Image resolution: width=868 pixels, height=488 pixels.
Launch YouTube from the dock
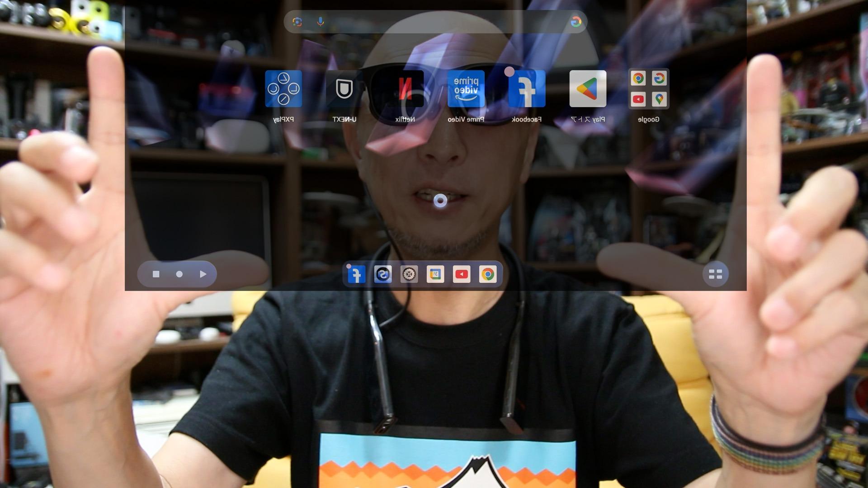tap(461, 274)
